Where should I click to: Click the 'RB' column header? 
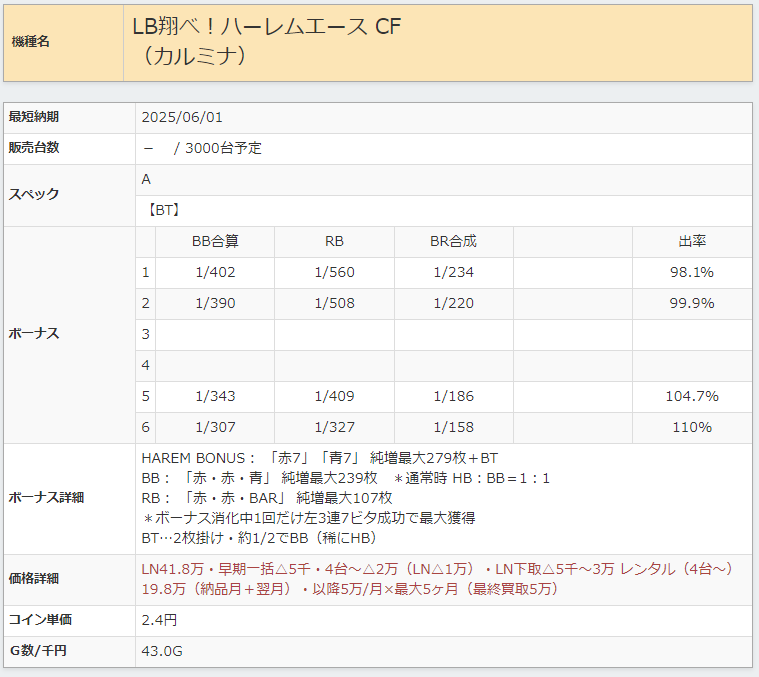click(334, 241)
